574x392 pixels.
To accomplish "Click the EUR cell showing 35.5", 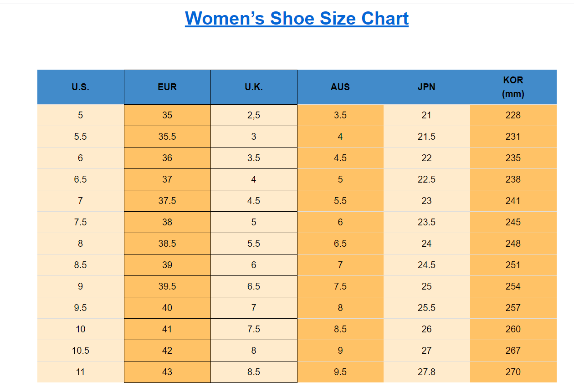I will point(167,137).
